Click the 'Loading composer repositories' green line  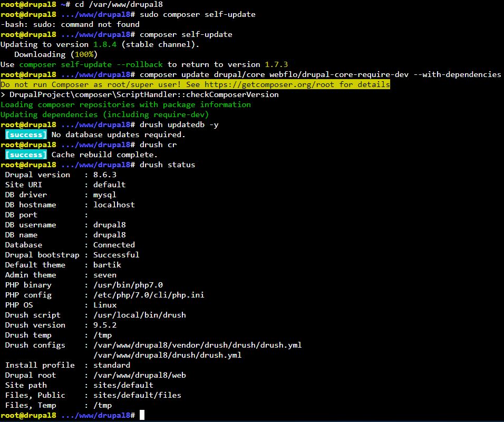point(125,104)
